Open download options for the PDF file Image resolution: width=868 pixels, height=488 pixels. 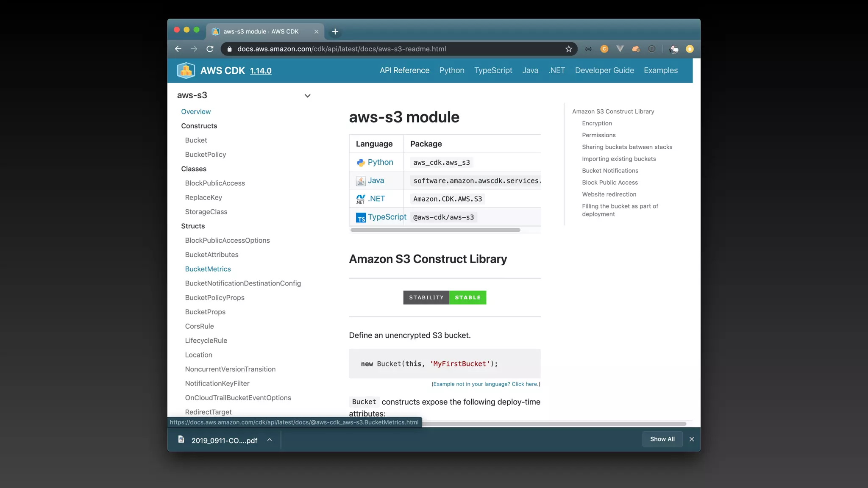tap(270, 440)
